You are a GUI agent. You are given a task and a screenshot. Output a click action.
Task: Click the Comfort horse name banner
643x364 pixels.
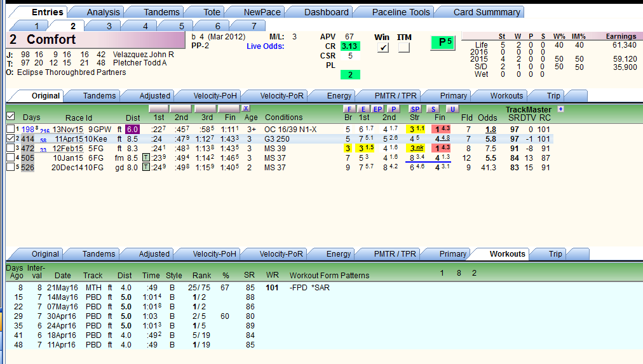click(x=97, y=40)
